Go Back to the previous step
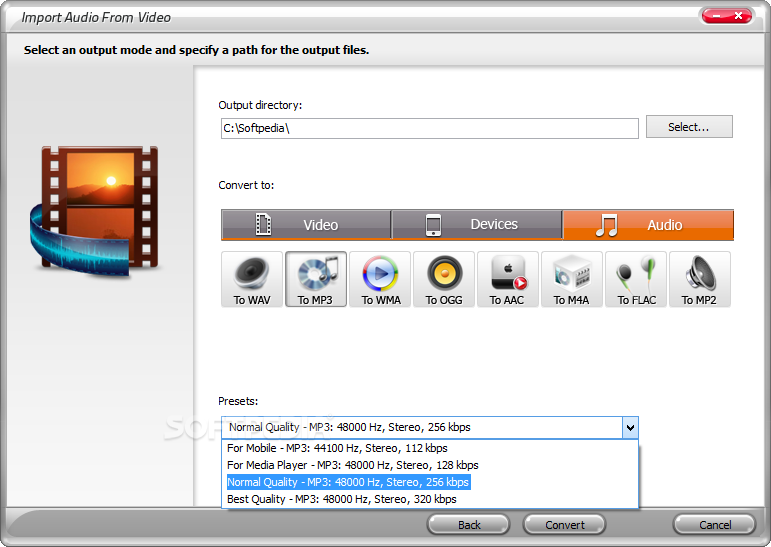Screen dimensions: 771x547 (x=469, y=525)
